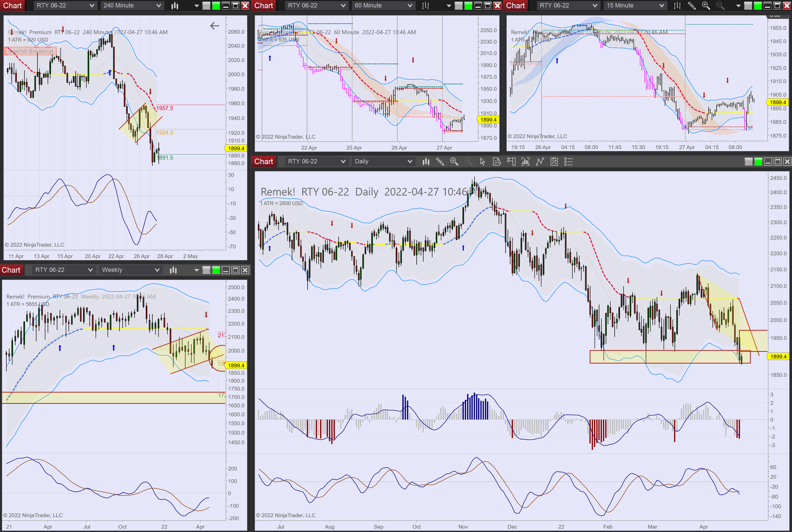Expand the Daily interval dropdown

[x=383, y=161]
